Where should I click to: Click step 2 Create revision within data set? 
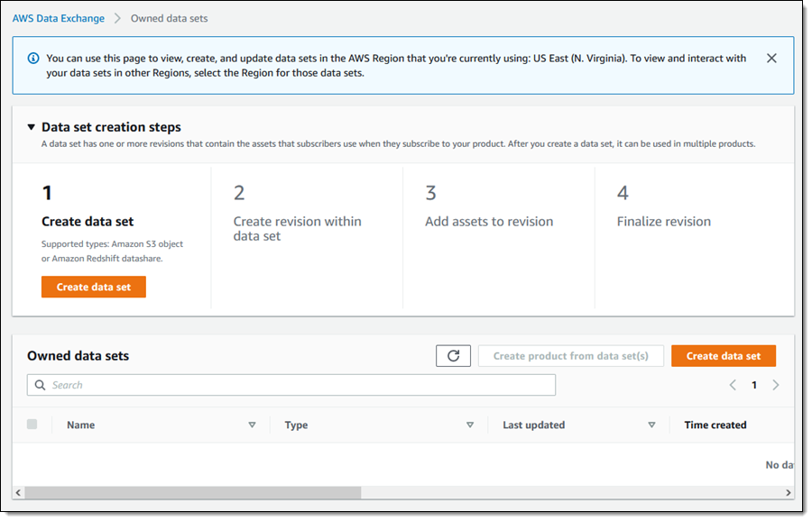point(297,229)
